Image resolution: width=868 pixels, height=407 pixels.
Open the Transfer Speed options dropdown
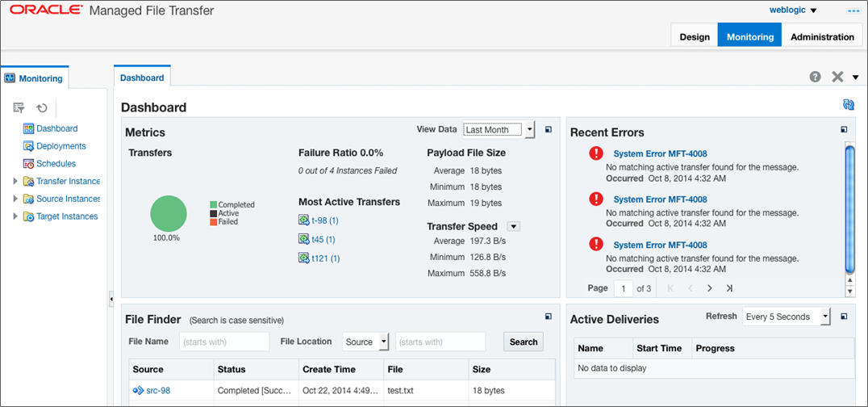tap(513, 226)
